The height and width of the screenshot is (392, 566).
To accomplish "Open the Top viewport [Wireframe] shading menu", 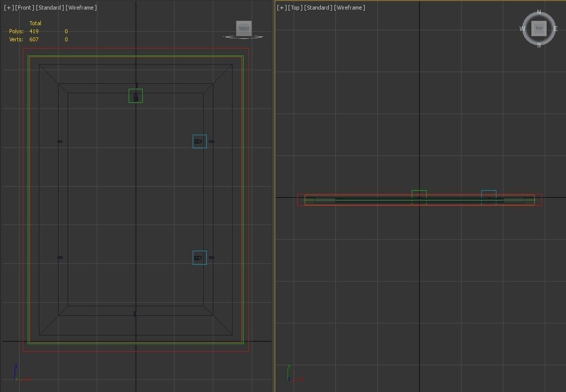I will pyautogui.click(x=350, y=8).
